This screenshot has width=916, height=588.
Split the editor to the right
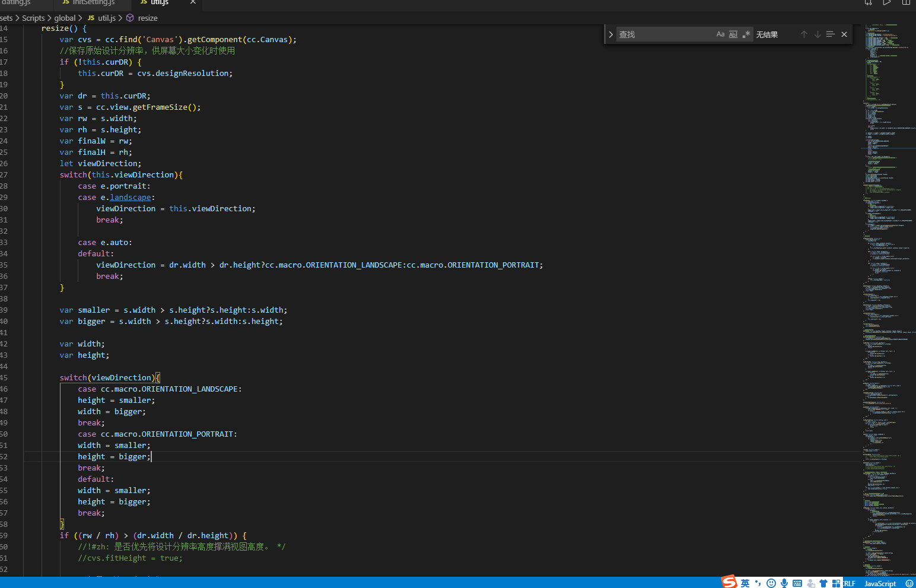point(906,2)
